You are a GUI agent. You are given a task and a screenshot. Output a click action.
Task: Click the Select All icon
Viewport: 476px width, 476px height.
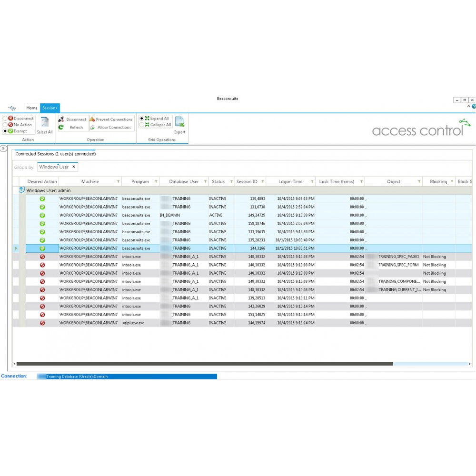click(x=45, y=123)
